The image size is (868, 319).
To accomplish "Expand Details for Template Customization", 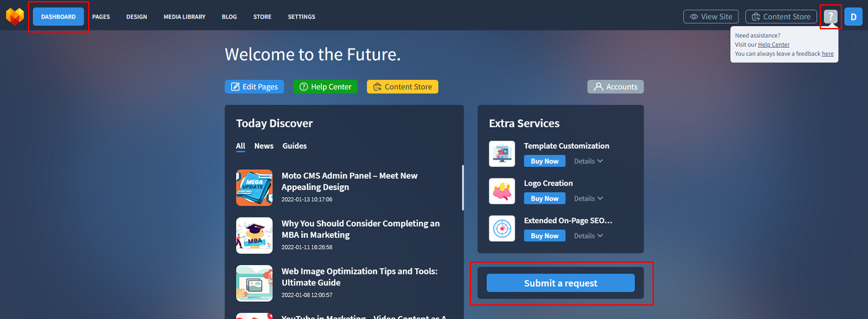I will click(588, 161).
